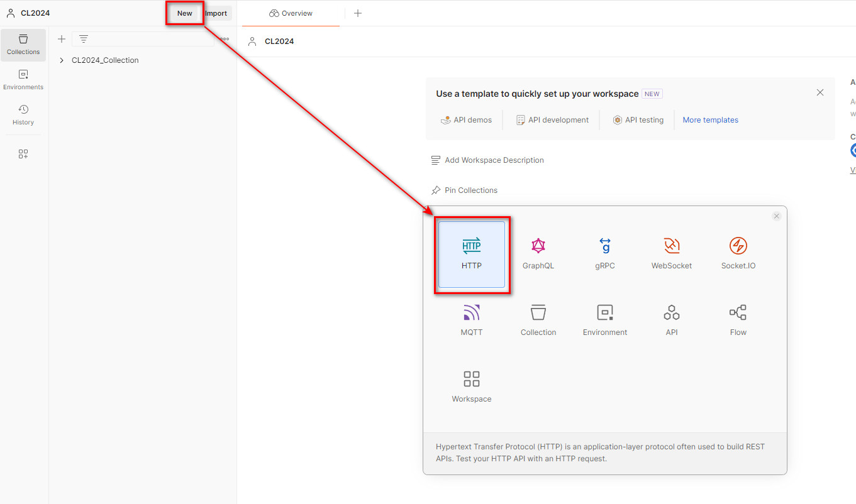Click the CL2024 workspace name in sidebar header
This screenshot has width=856, height=504.
tap(35, 13)
